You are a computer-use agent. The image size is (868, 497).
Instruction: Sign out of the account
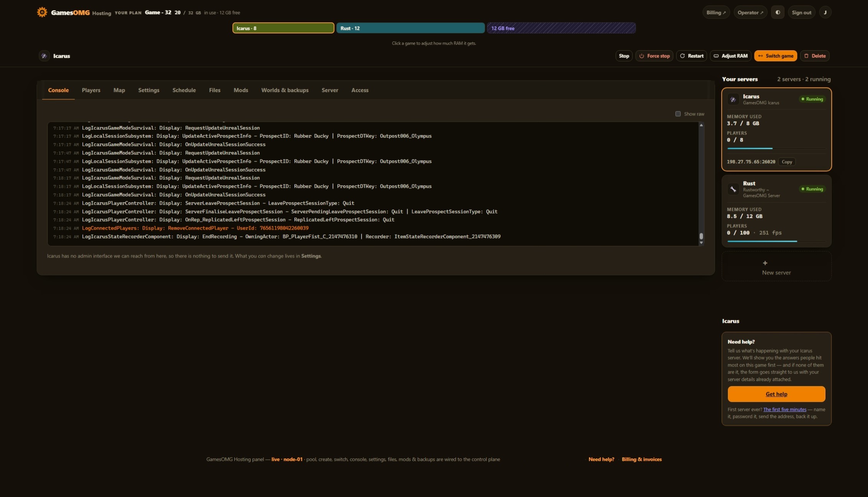801,12
